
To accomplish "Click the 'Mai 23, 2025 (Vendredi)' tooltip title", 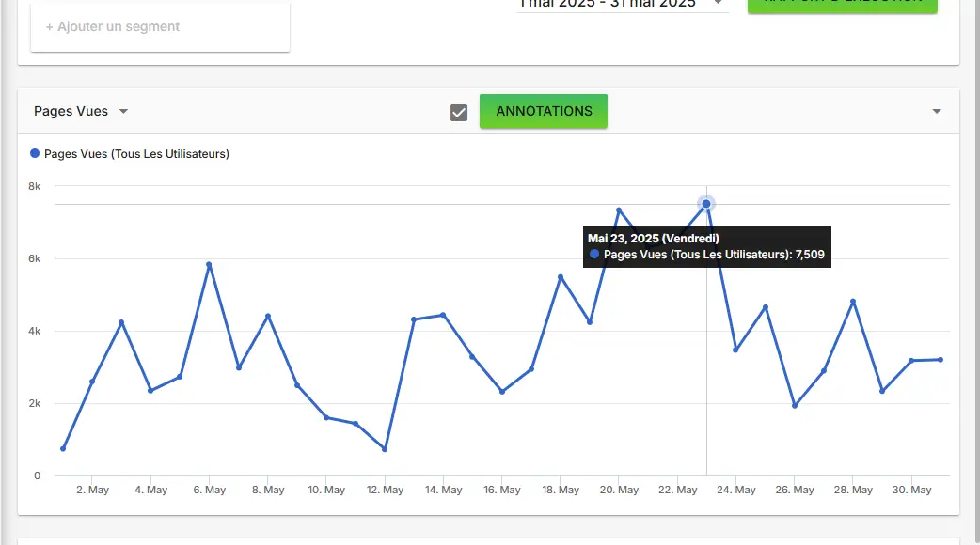I will [x=653, y=239].
